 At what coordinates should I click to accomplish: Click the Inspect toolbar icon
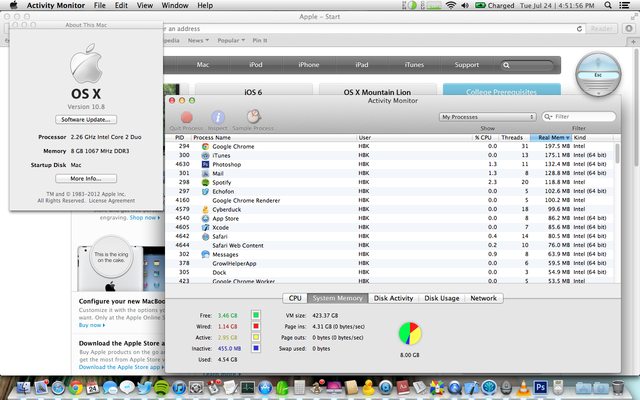tap(218, 118)
